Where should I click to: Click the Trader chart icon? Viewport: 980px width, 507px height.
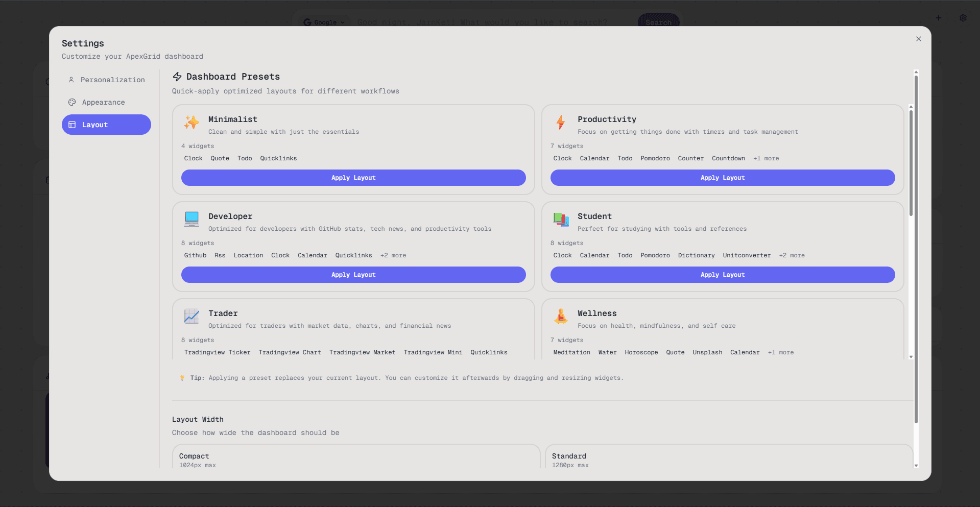(x=192, y=316)
